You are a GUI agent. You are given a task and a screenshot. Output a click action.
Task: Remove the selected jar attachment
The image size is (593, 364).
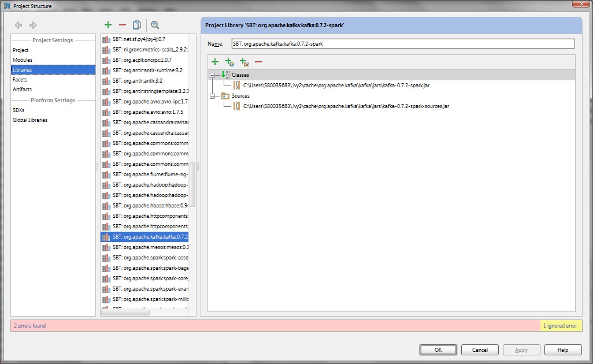point(258,61)
